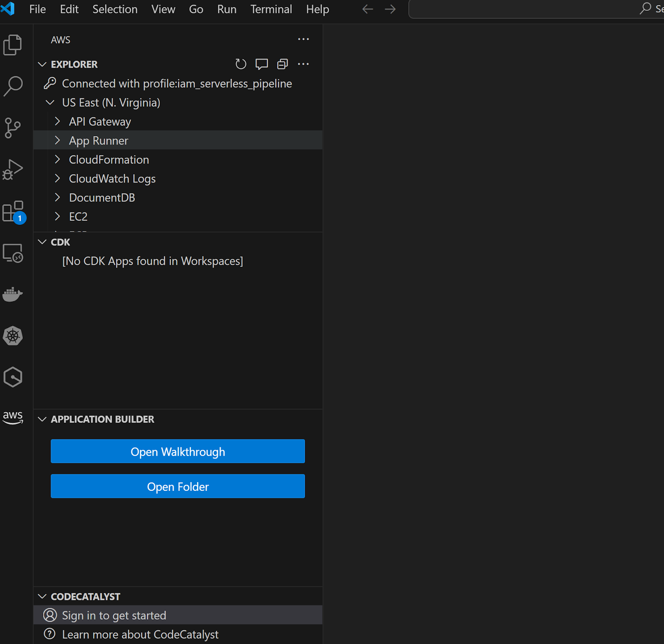Click the question mark icon for CodeCatalyst
The height and width of the screenshot is (644, 664).
click(50, 634)
